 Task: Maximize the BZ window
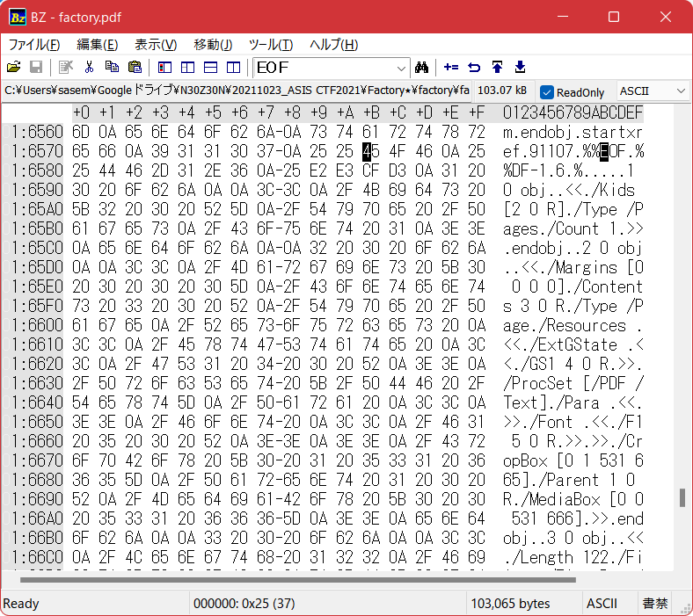(x=614, y=17)
